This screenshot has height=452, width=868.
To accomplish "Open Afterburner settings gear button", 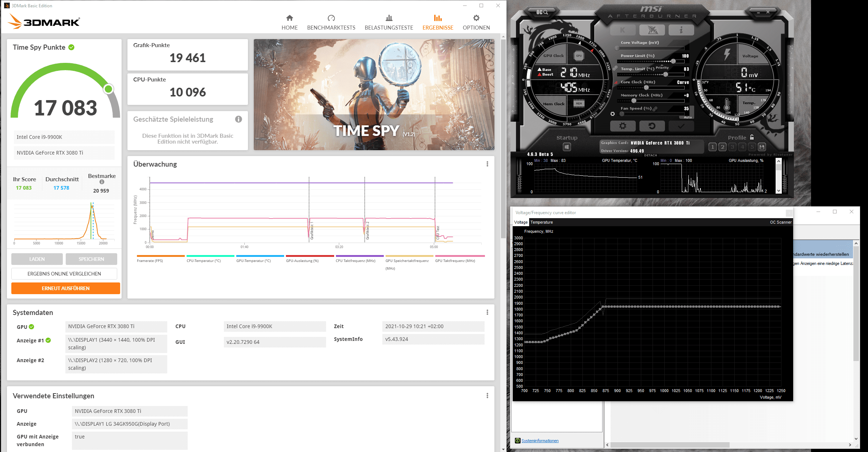I will pyautogui.click(x=623, y=126).
